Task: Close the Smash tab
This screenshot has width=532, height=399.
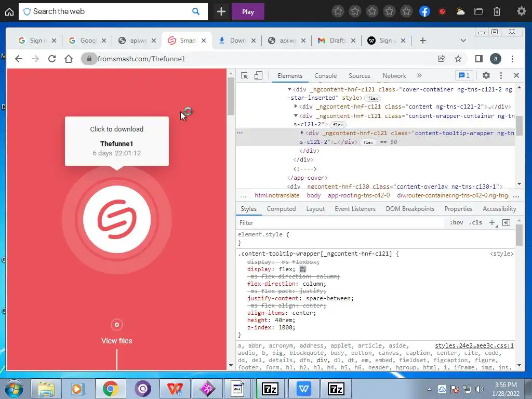Action: (204, 41)
